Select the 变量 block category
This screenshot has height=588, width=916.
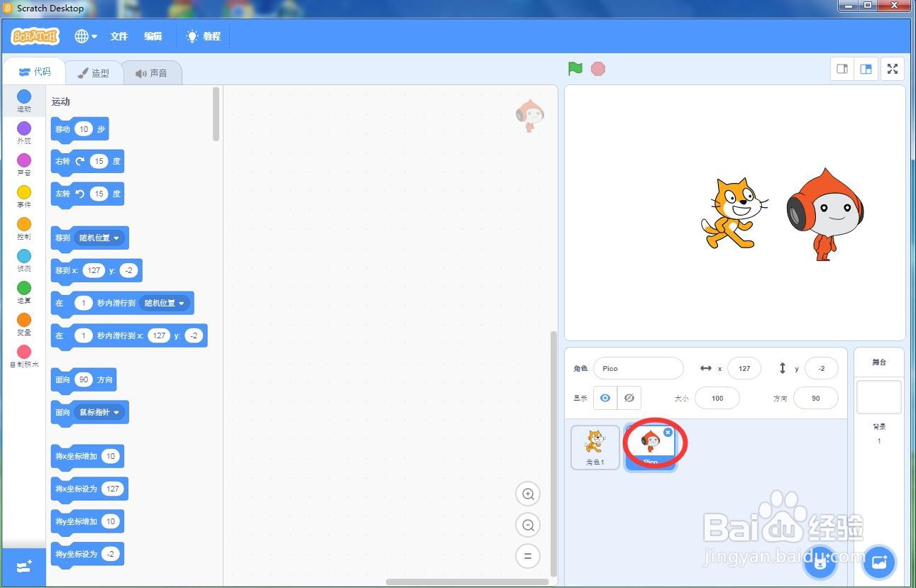(24, 323)
